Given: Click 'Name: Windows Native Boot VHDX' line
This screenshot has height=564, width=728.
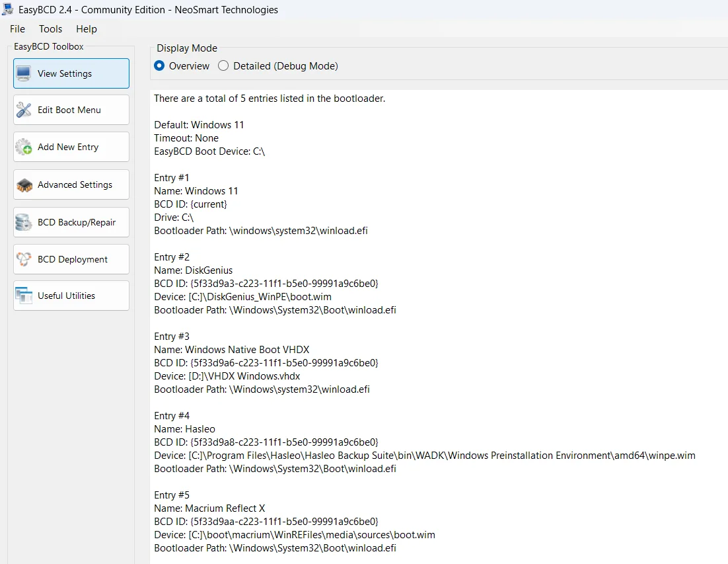Looking at the screenshot, I should tap(232, 350).
